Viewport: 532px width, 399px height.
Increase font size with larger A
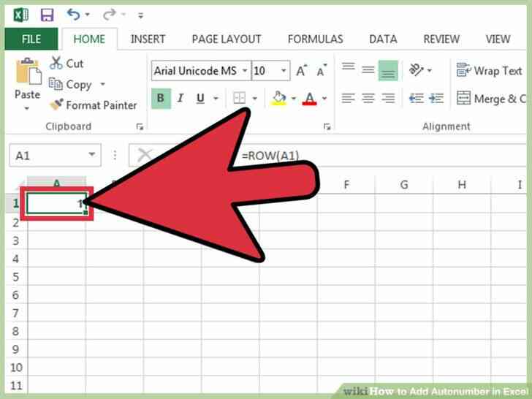click(301, 71)
